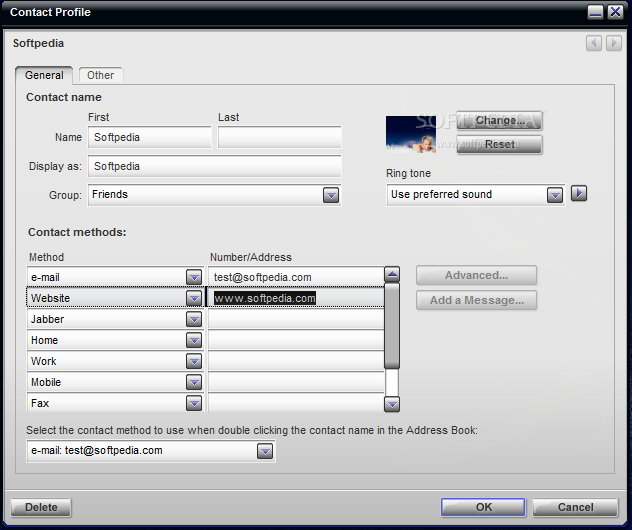Open the Home method dropdown
The image size is (632, 530).
coord(194,340)
